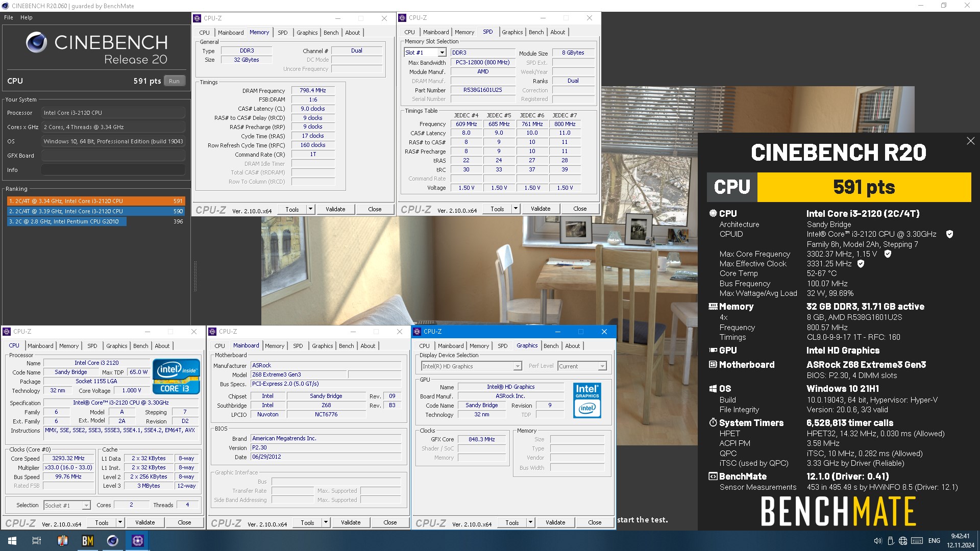Click Close in Mainboard CPU-Z window
980x551 pixels.
pos(390,522)
